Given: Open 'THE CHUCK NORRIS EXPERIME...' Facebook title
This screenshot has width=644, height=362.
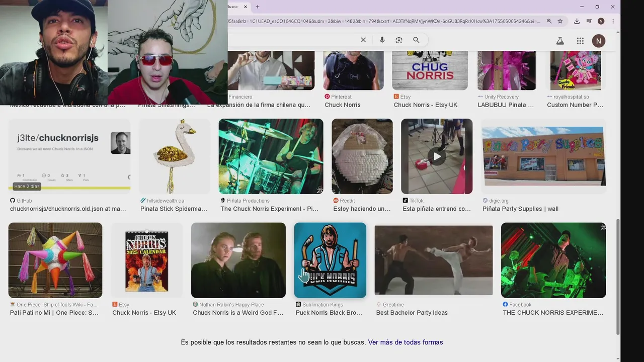Looking at the screenshot, I should [553, 313].
